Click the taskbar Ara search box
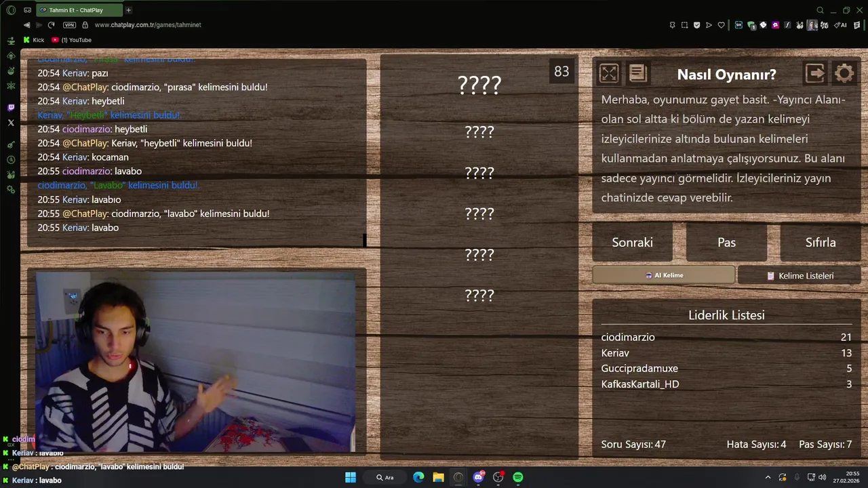The image size is (868, 488). 385,477
